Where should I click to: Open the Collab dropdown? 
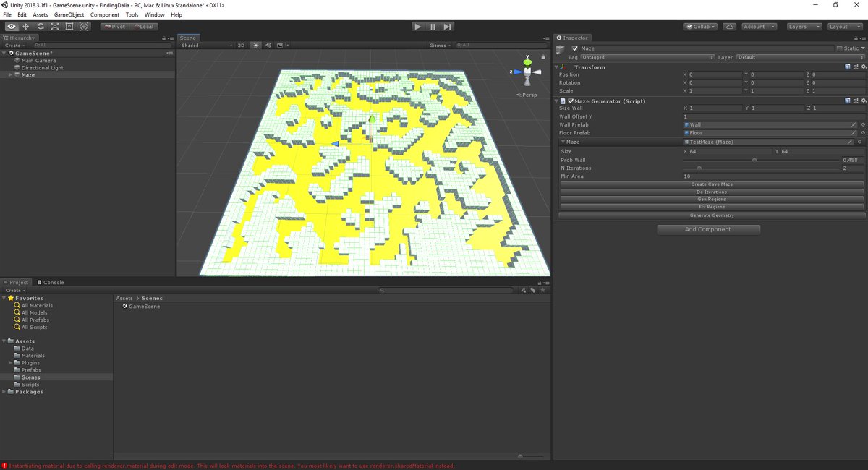700,26
